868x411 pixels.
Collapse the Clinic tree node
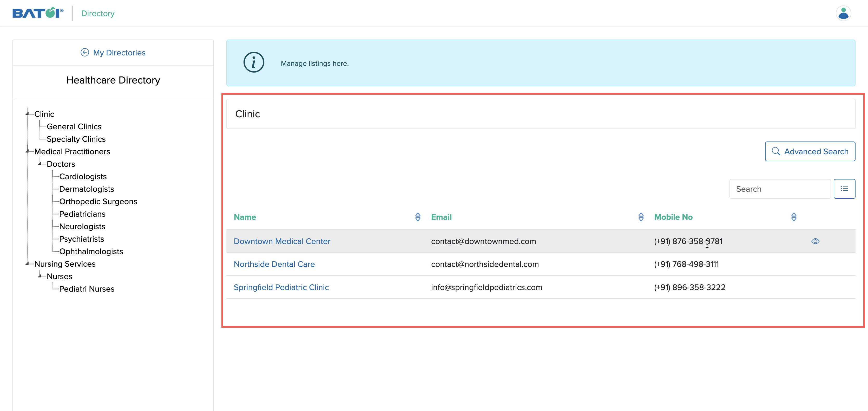(x=28, y=114)
